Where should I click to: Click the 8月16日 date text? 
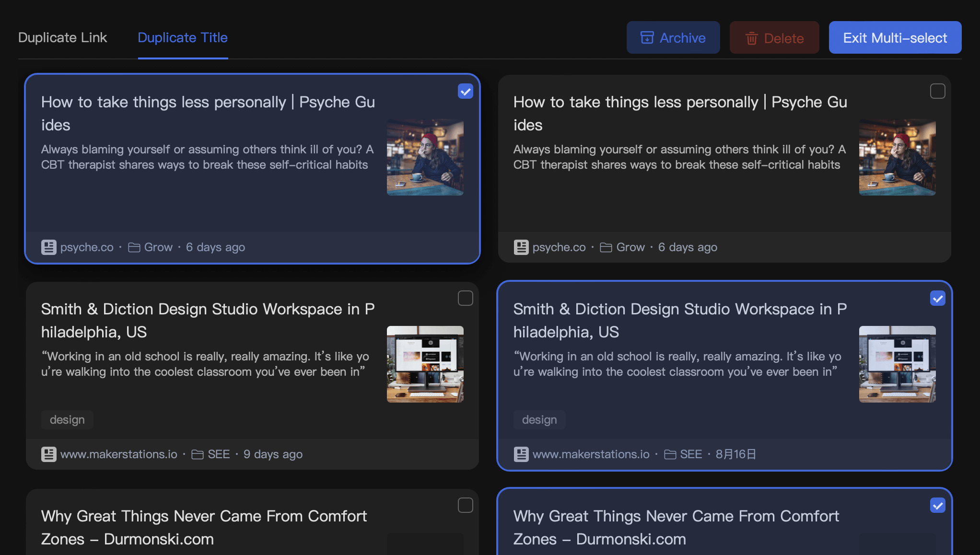736,454
